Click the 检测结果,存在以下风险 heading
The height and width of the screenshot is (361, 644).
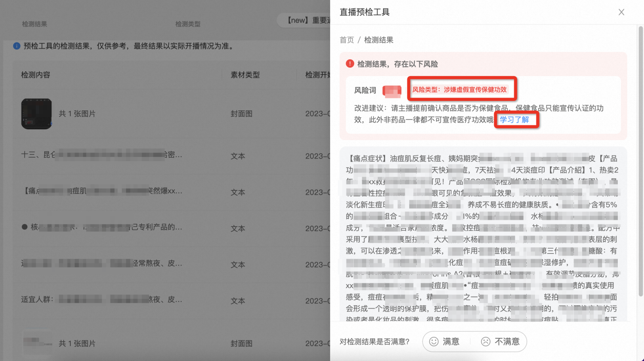(398, 64)
